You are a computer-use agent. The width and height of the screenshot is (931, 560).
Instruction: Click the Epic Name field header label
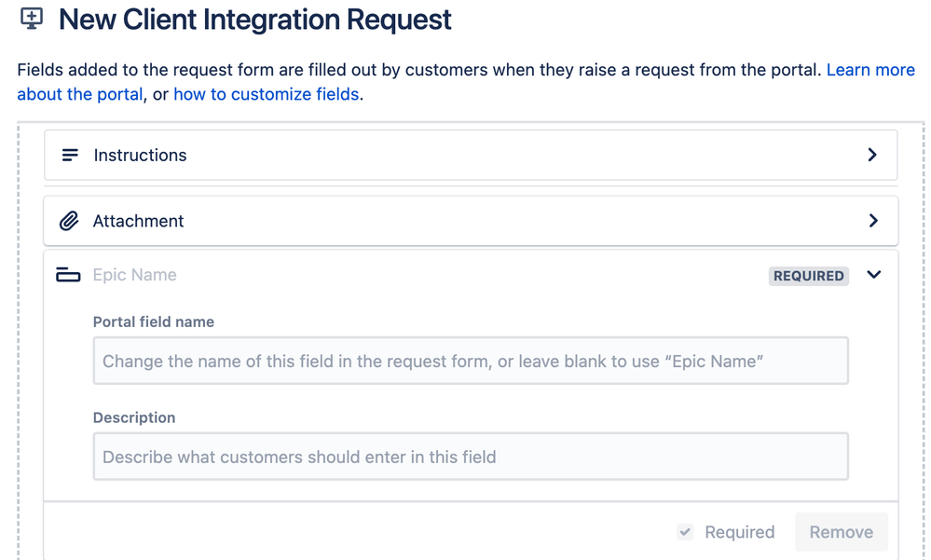[134, 275]
